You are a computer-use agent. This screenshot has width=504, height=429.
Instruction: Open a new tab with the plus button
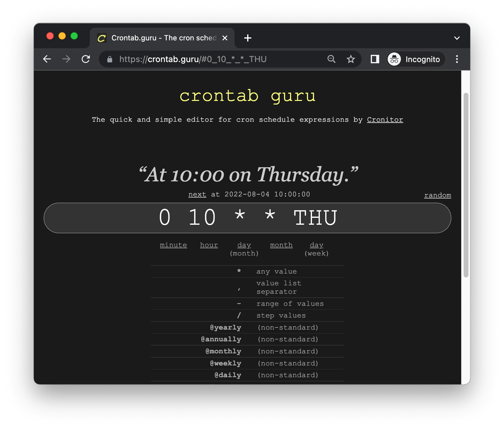(x=248, y=38)
